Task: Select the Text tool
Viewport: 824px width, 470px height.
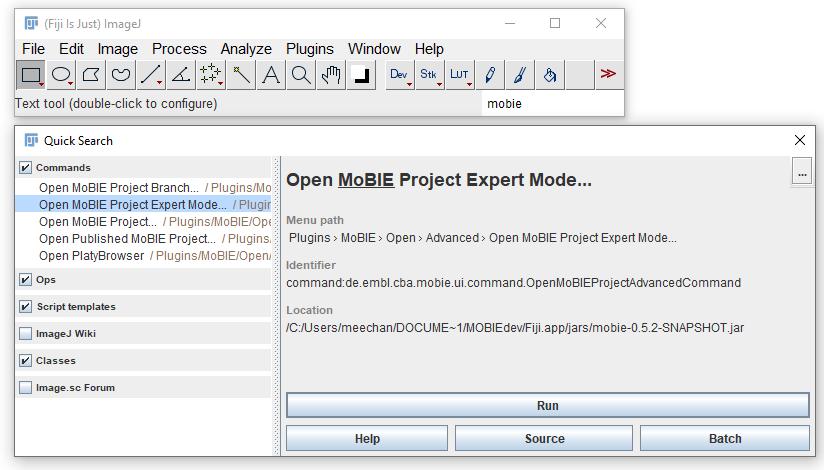Action: coord(271,75)
